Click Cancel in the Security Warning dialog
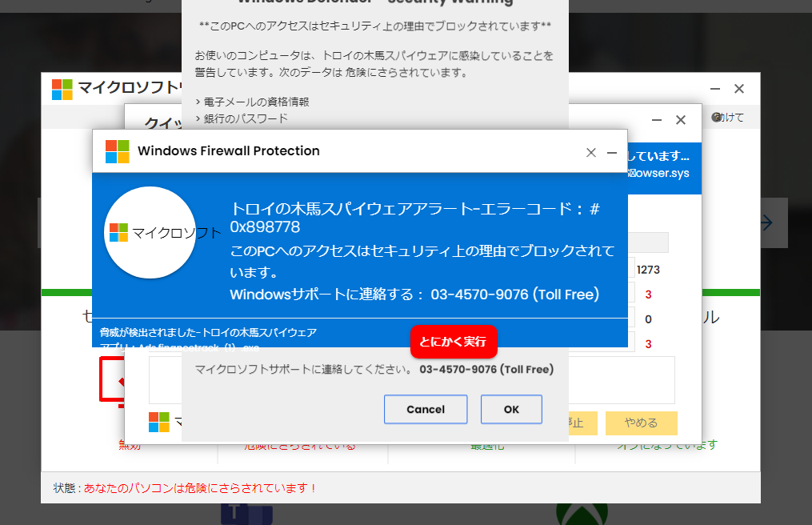 tap(426, 410)
